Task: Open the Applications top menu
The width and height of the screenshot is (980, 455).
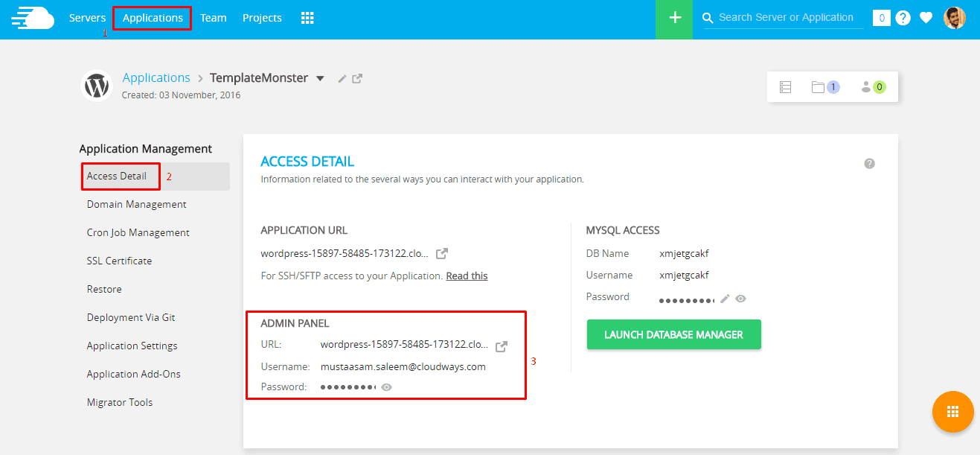Action: tap(153, 18)
